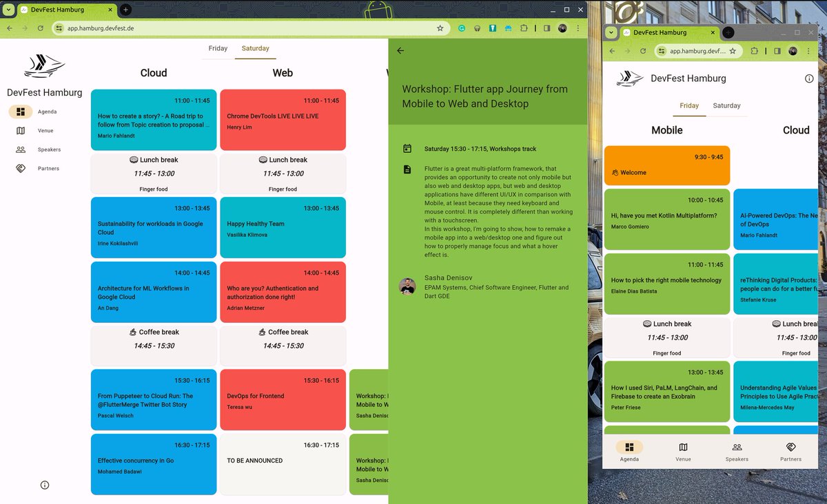The image size is (827, 504).
Task: Open Agenda in the small window's bottom navigation
Action: point(629,452)
